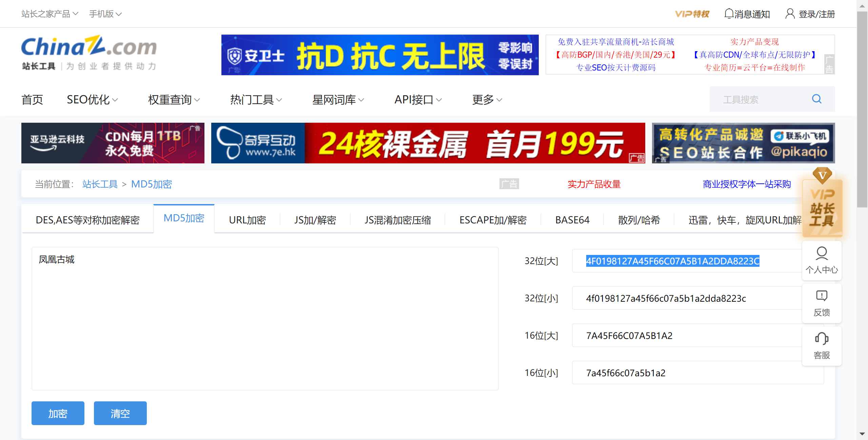Open the 热门工具 dropdown menu
The image size is (868, 440).
coord(256,100)
